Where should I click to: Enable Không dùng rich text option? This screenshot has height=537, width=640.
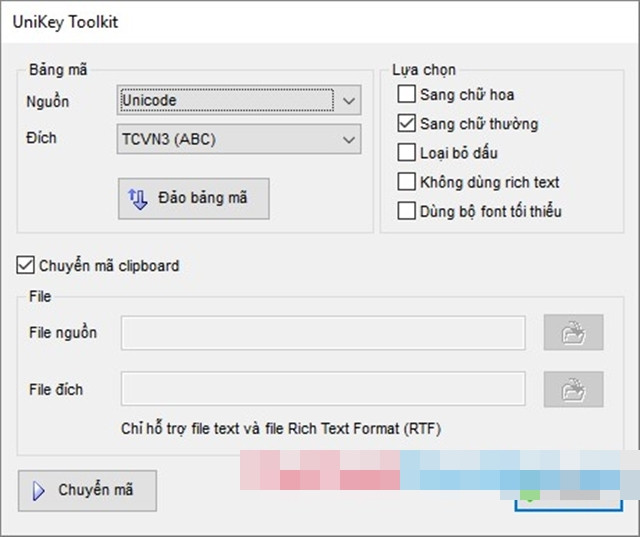coord(406,182)
